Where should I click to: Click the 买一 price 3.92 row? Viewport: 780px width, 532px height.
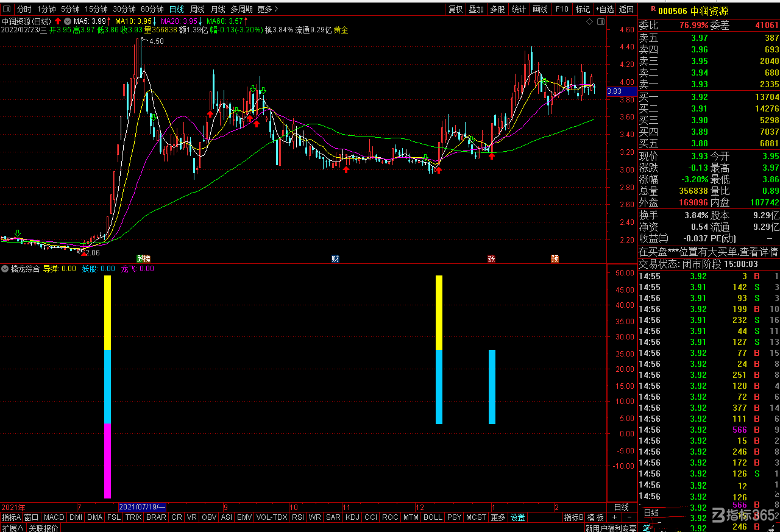(x=709, y=96)
